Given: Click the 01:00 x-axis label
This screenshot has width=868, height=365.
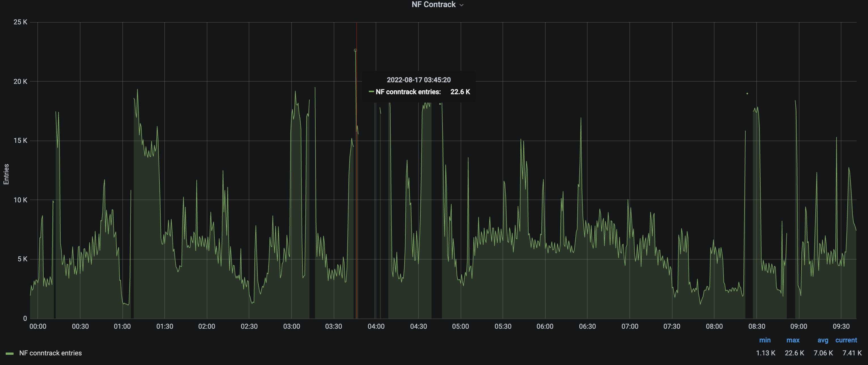Looking at the screenshot, I should 122,326.
